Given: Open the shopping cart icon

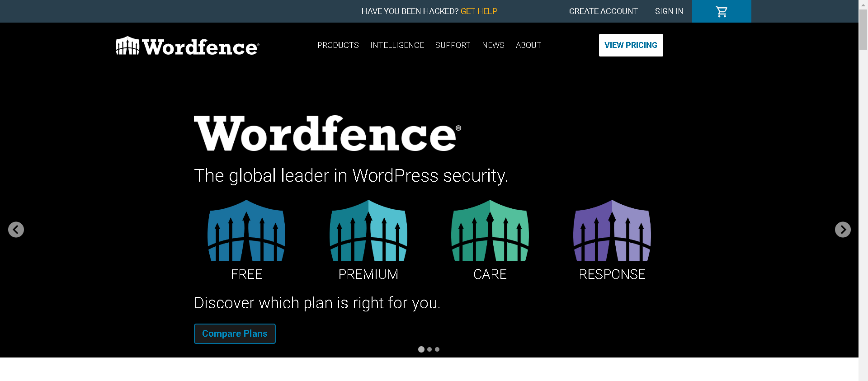Looking at the screenshot, I should pos(722,11).
